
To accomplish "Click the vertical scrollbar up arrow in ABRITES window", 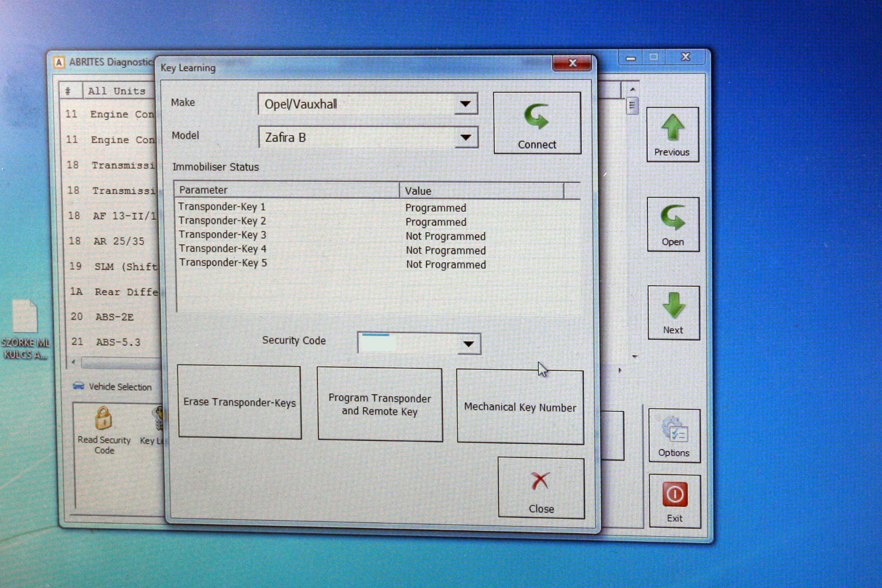I will [633, 90].
